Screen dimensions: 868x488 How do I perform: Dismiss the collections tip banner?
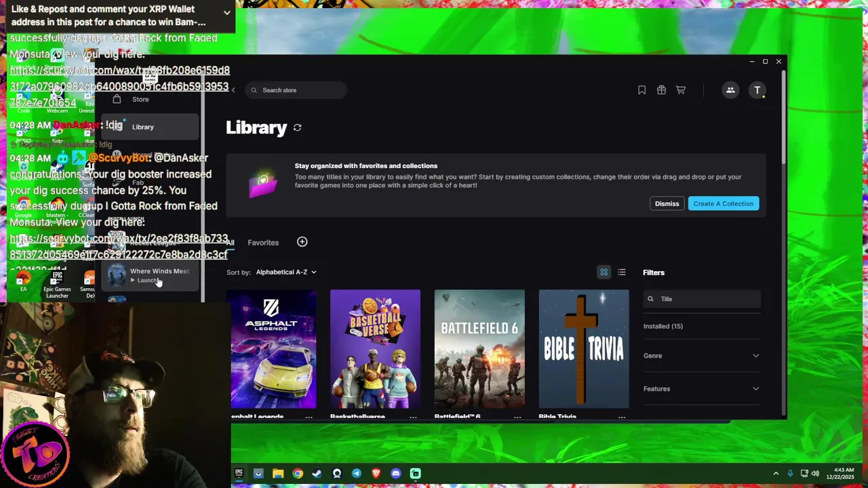point(667,203)
